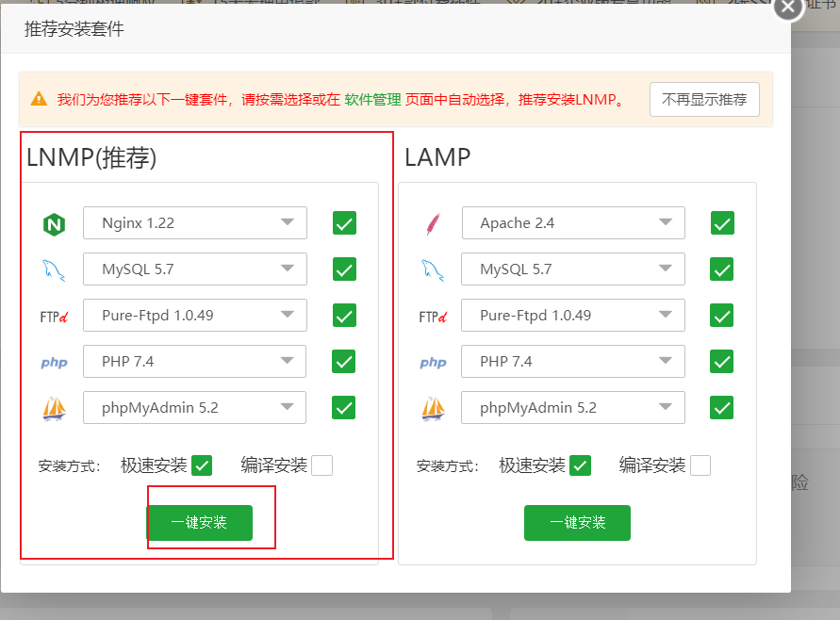840x620 pixels.
Task: Click the phpMyAdmin sailboat icon in LAMP
Action: pyautogui.click(x=433, y=409)
